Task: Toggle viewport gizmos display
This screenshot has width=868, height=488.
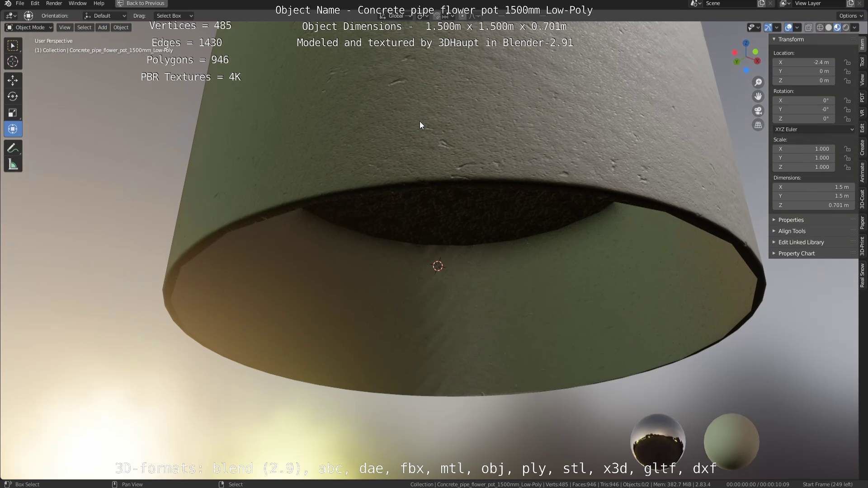Action: coord(768,28)
